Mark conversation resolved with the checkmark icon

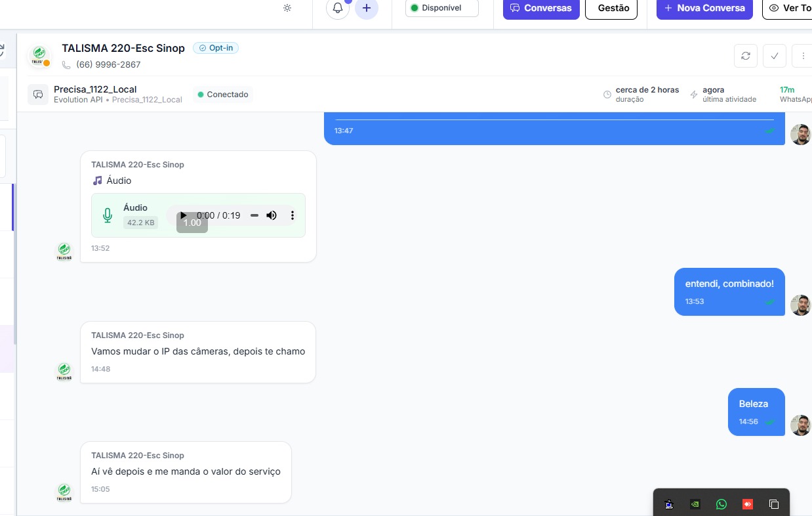(775, 56)
